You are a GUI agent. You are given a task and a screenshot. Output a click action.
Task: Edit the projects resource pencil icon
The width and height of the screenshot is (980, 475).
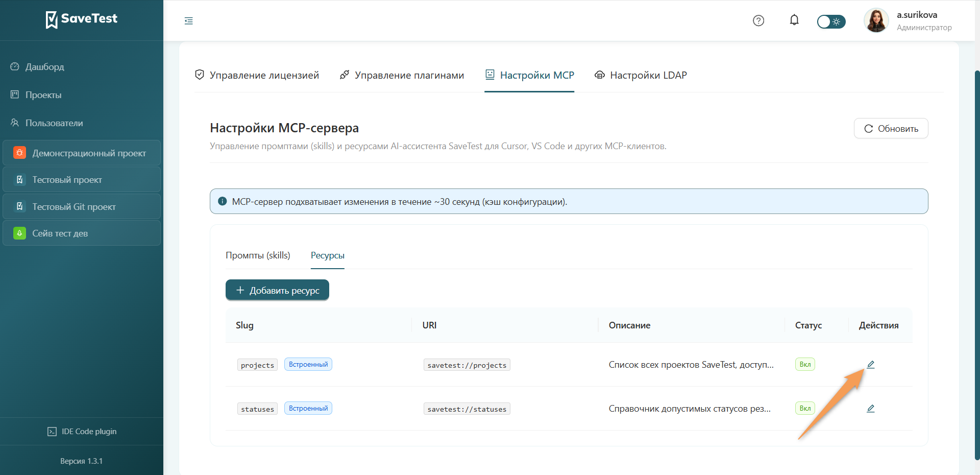click(x=871, y=365)
